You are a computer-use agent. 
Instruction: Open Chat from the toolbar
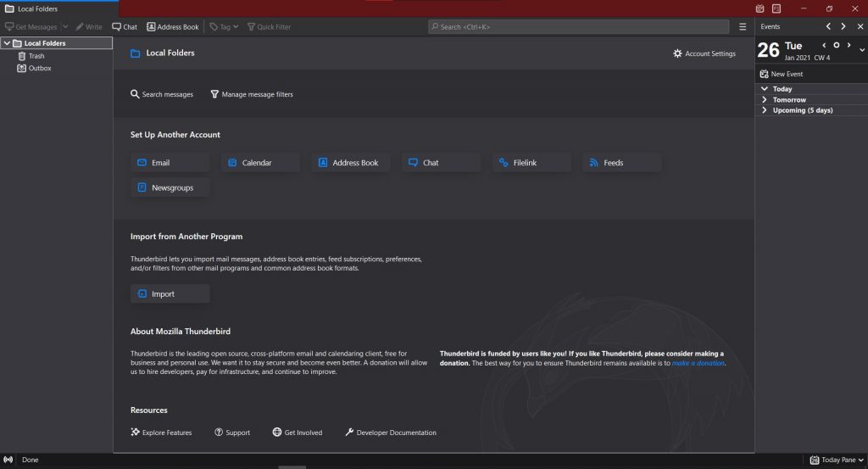[x=125, y=26]
